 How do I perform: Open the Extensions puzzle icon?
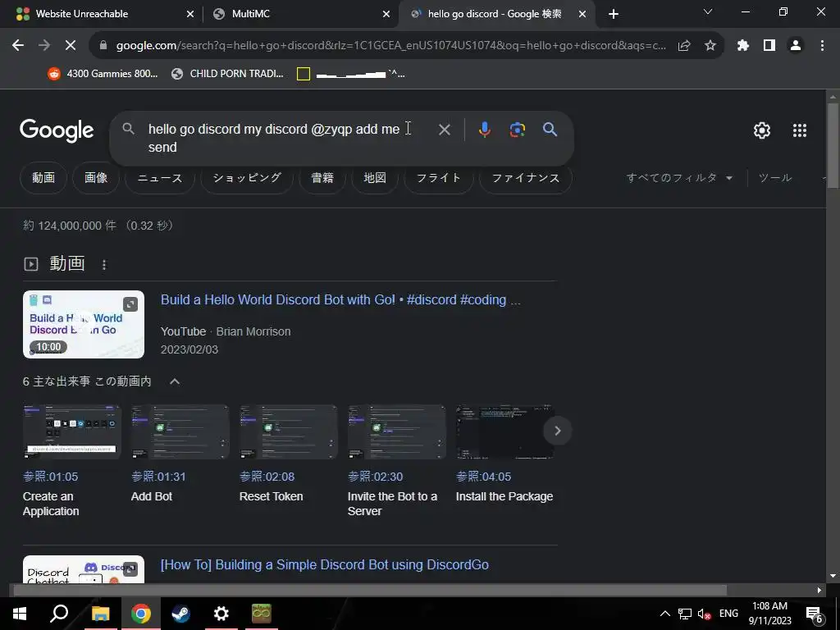point(742,46)
